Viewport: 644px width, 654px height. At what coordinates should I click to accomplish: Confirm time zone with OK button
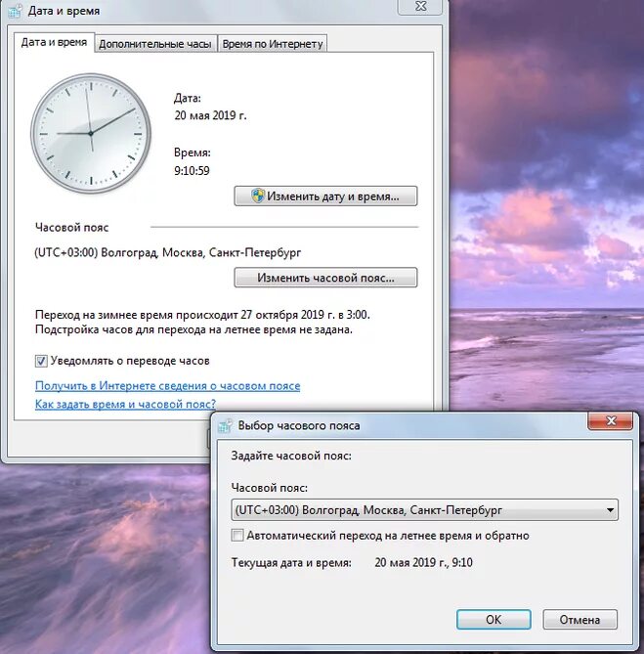(494, 620)
